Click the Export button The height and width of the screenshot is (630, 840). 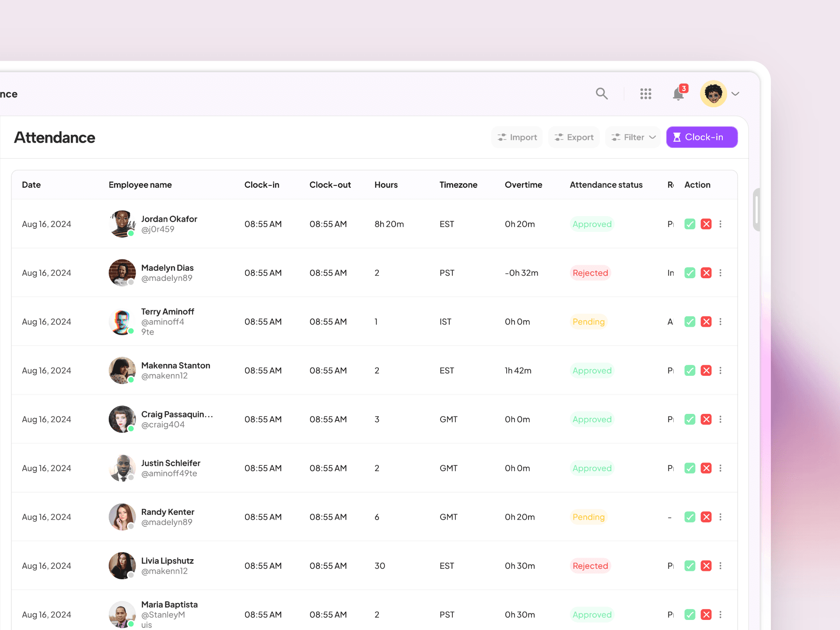(x=574, y=137)
